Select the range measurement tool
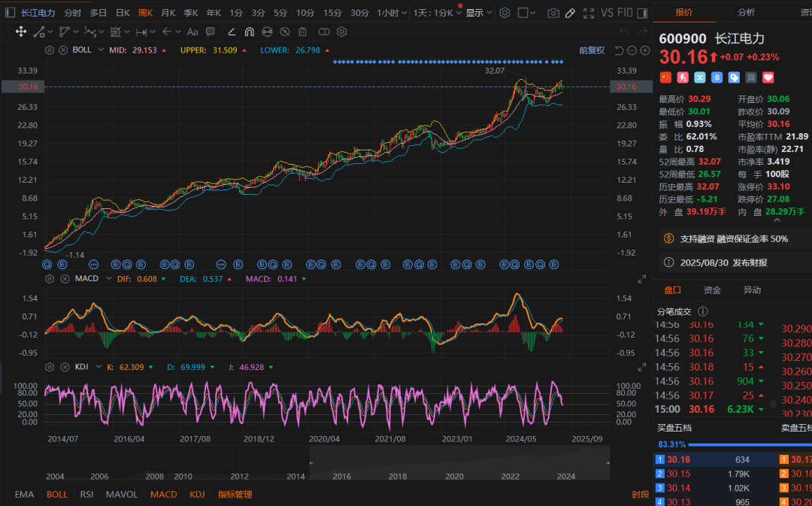This screenshot has width=812, height=506. (141, 32)
